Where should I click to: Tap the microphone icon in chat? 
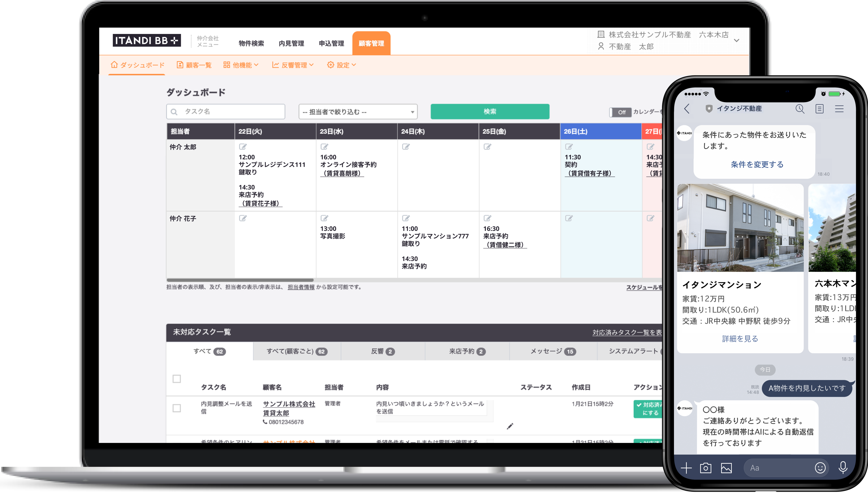[x=843, y=468]
